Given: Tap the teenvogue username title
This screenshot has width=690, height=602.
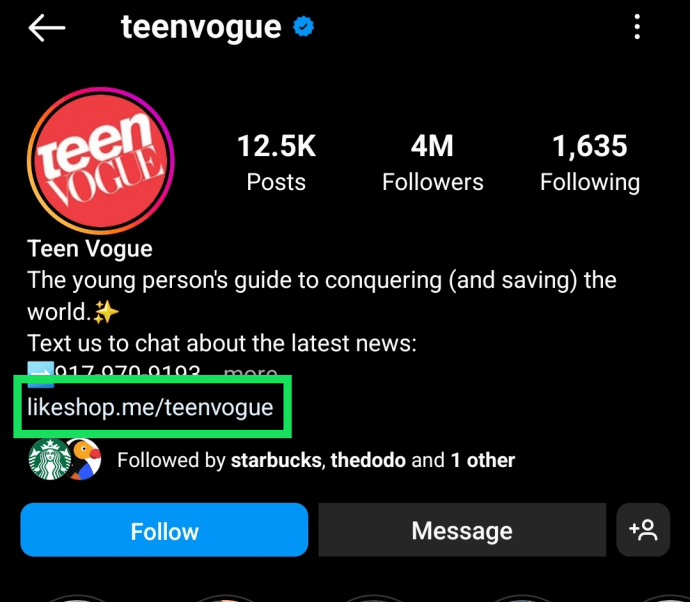Looking at the screenshot, I should pyautogui.click(x=201, y=27).
